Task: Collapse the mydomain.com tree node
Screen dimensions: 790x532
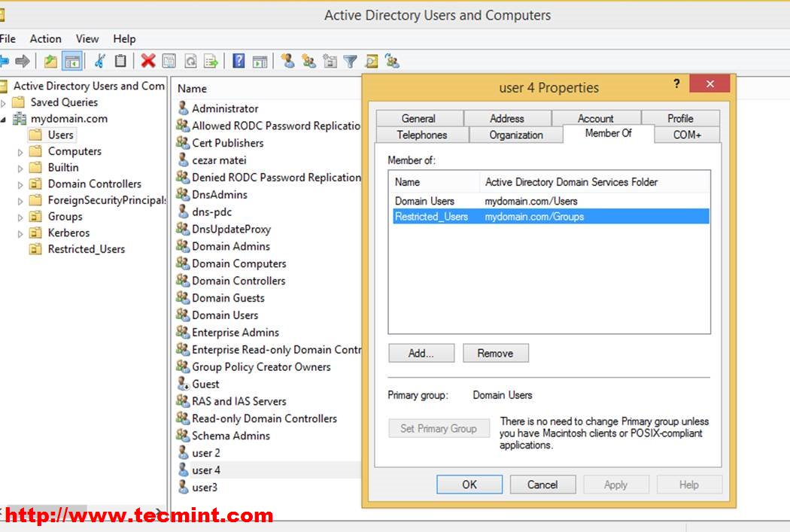Action: [4, 120]
